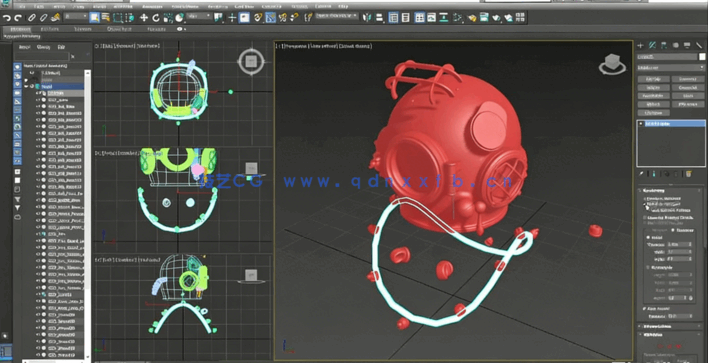Click the Render Production teapot icon
708x363 pixels.
496,18
